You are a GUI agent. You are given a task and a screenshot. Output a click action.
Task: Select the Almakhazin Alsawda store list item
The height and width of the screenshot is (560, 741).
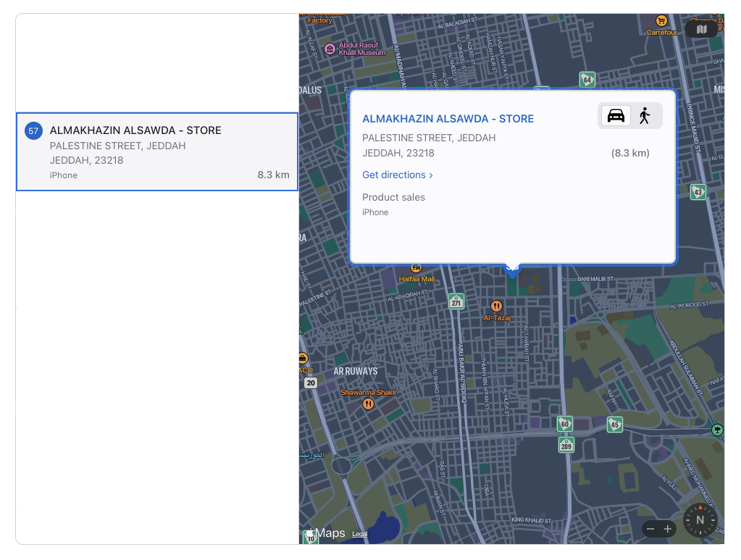(156, 152)
